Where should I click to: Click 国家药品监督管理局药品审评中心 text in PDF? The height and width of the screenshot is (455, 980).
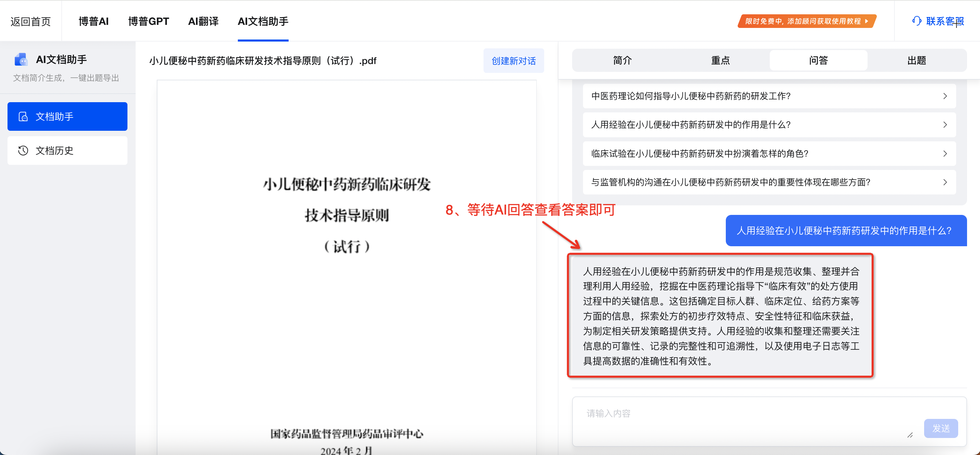(347, 434)
